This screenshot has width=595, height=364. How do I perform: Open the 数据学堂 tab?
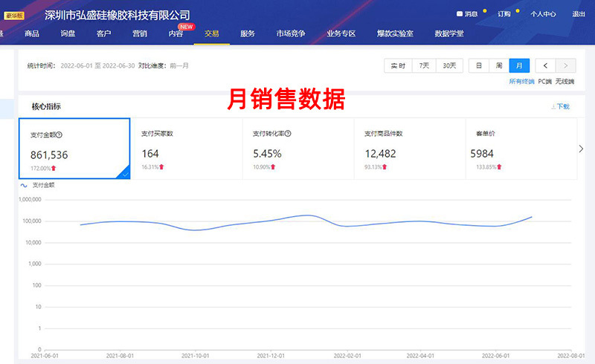(x=449, y=33)
